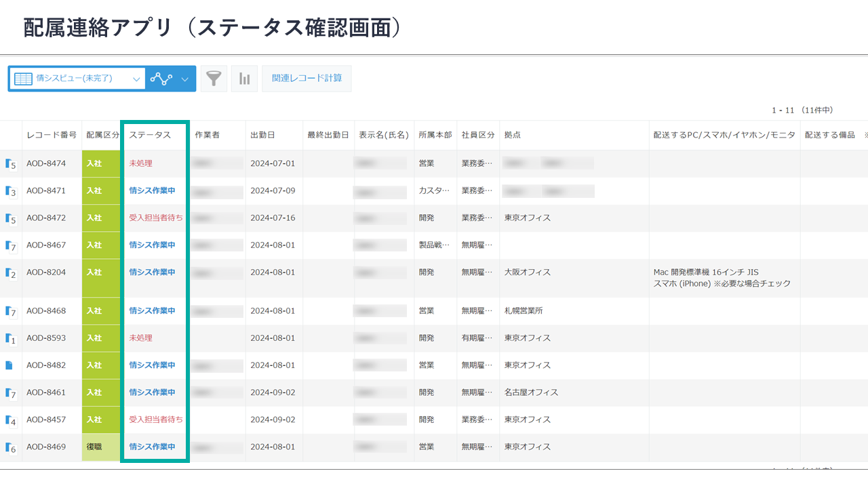The height and width of the screenshot is (488, 868).
Task: Click 入社 cell in AOD-8482 row
Action: [x=101, y=365]
